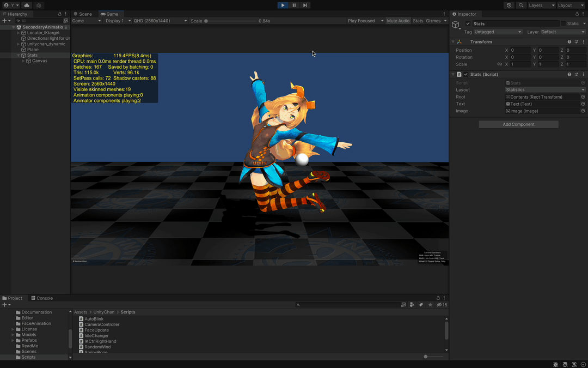The image size is (588, 368).
Task: Click the Add Component button
Action: [x=519, y=124]
